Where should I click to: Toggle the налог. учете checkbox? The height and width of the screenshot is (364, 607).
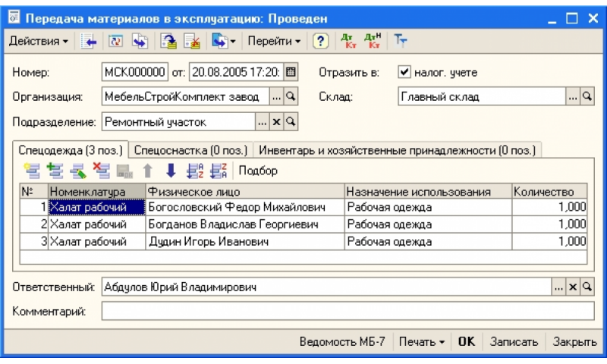pyautogui.click(x=404, y=73)
